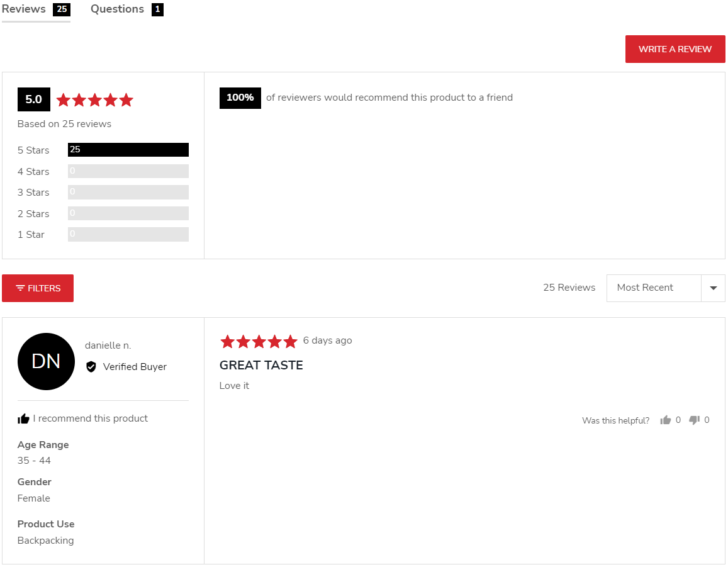Open the Filters panel
The height and width of the screenshot is (567, 728).
click(38, 288)
